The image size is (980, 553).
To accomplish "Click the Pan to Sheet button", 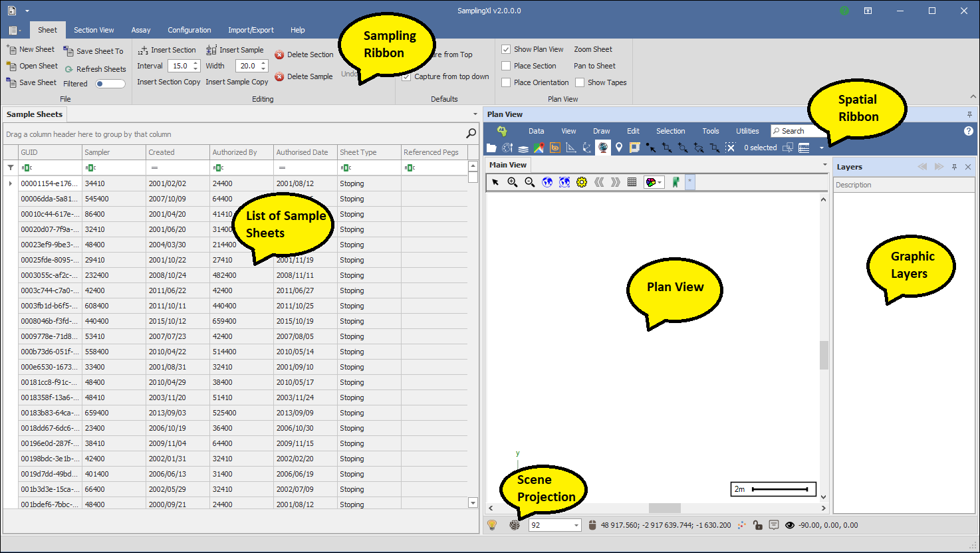I will (594, 66).
